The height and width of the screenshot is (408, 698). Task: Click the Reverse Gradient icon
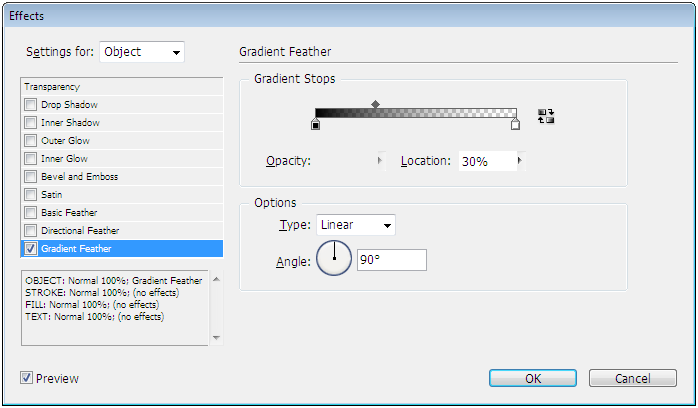(x=546, y=117)
